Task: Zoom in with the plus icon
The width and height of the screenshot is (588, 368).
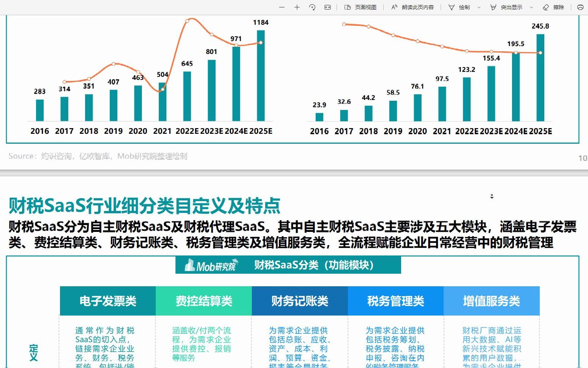Action: (x=297, y=7)
